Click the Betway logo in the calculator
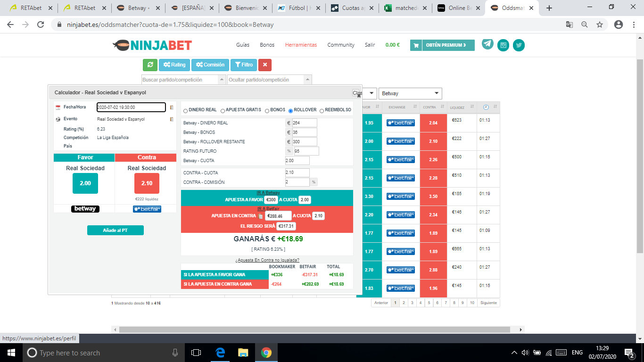 point(85,209)
